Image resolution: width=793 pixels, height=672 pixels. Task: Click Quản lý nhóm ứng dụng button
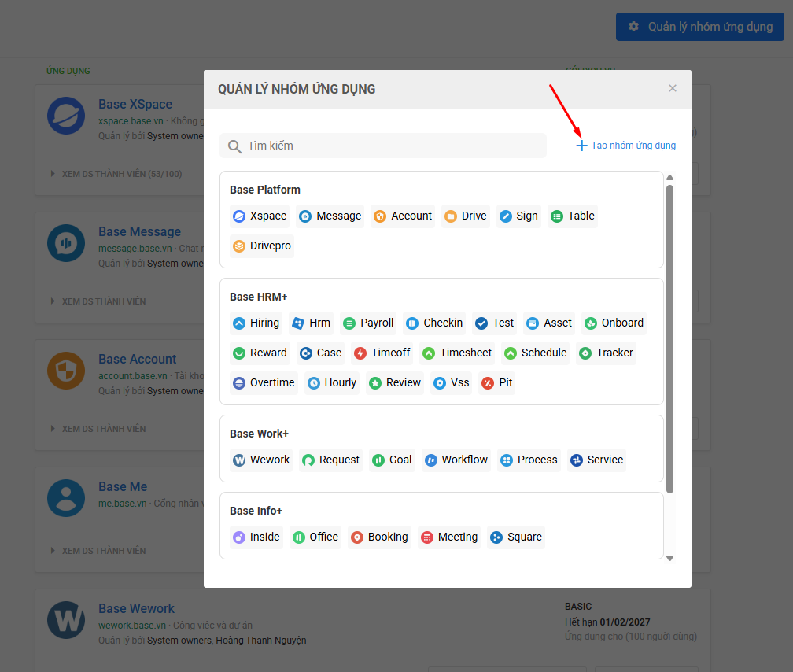(700, 27)
